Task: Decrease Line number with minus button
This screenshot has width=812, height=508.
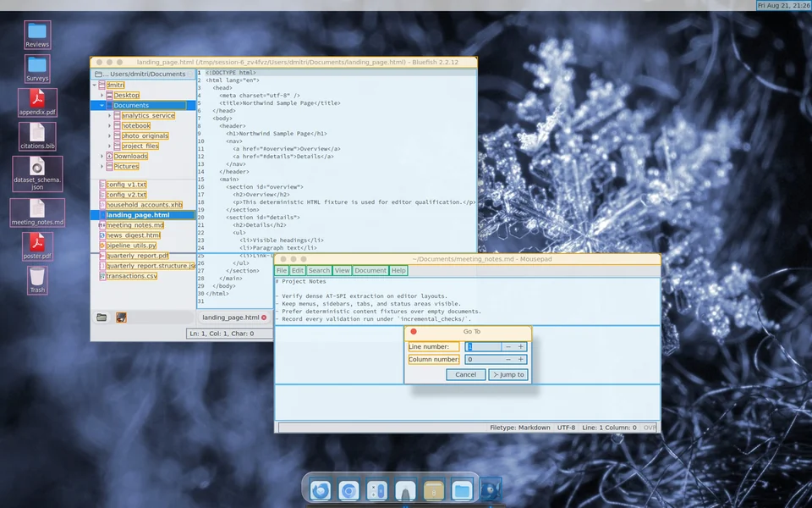Action: 508,347
